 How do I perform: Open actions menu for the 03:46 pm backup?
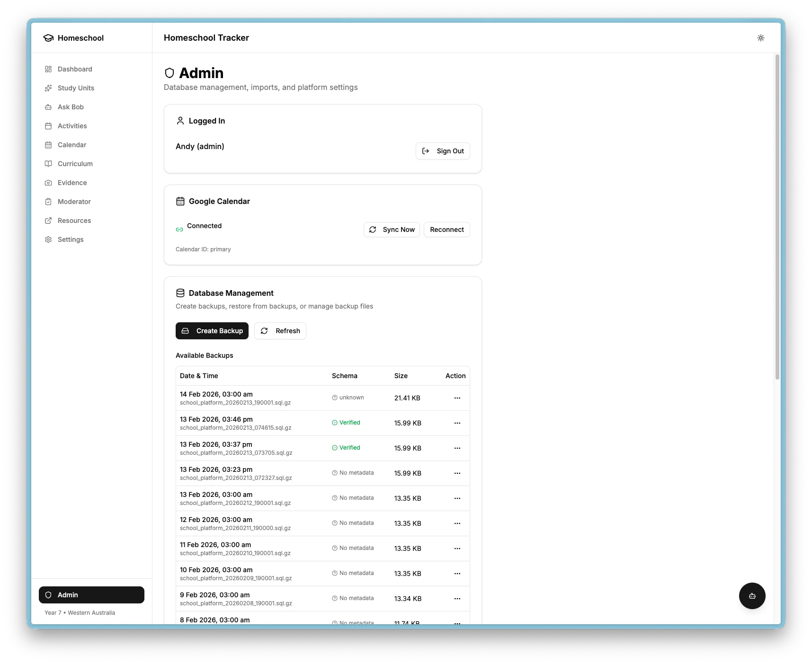pyautogui.click(x=457, y=423)
